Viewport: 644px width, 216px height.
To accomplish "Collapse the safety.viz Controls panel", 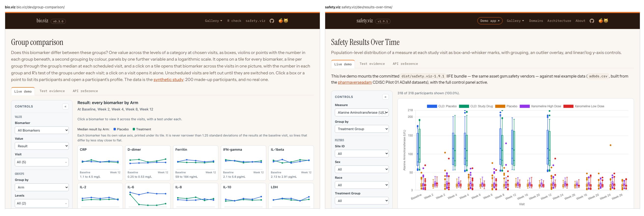I will [385, 97].
